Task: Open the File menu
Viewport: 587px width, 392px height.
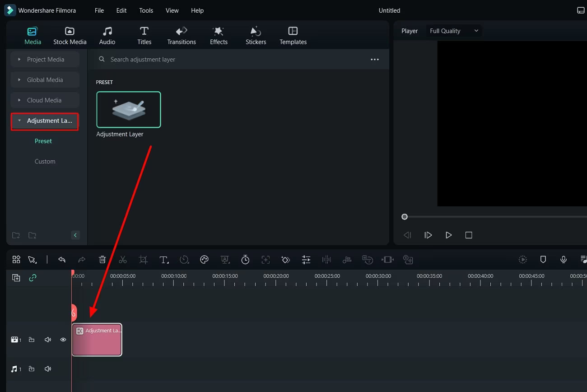Action: click(x=99, y=10)
